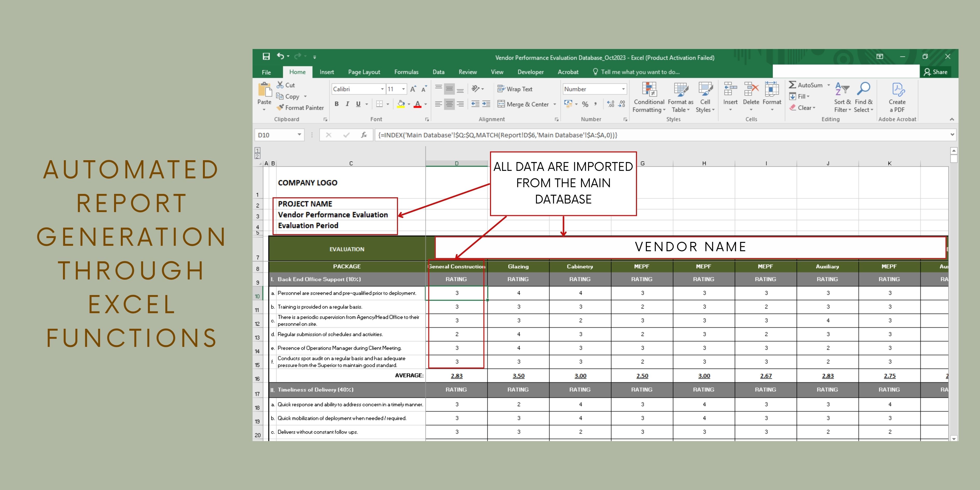Select column H header
Image resolution: width=980 pixels, height=490 pixels.
704,163
